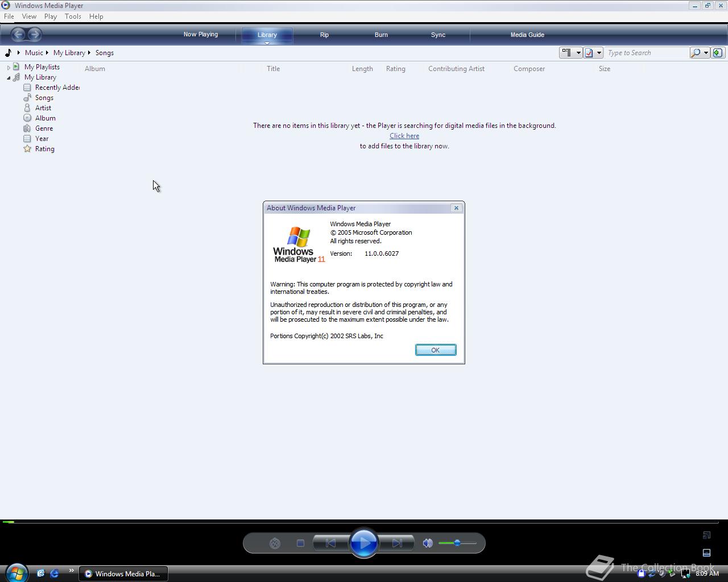Mute sound with the speaker button
The height and width of the screenshot is (582, 728).
tap(428, 543)
